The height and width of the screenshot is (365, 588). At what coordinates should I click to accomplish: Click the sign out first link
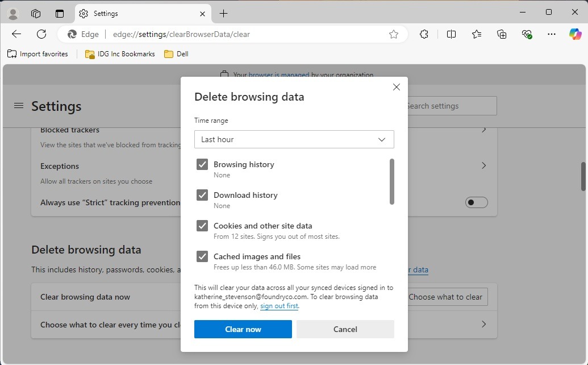click(280, 306)
